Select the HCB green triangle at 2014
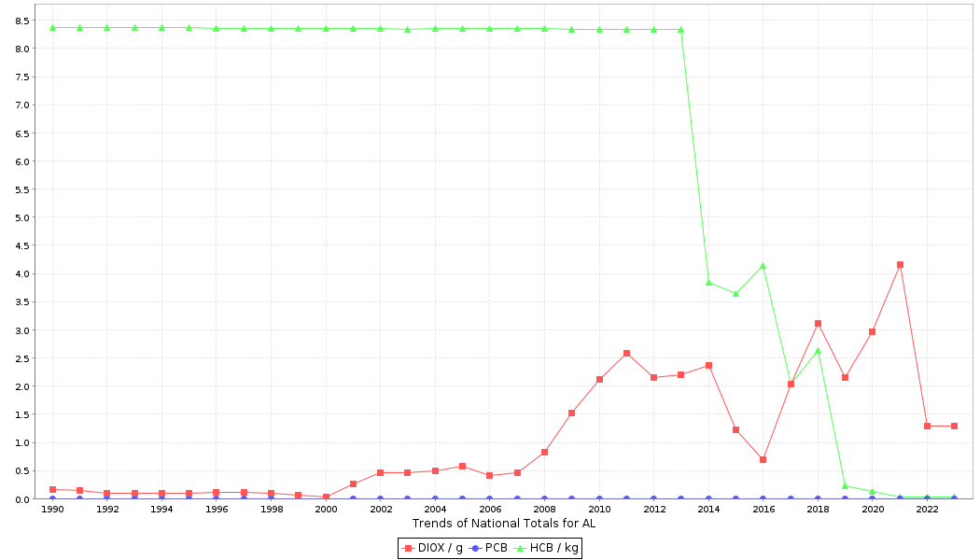This screenshot has width=980, height=560. tap(708, 282)
